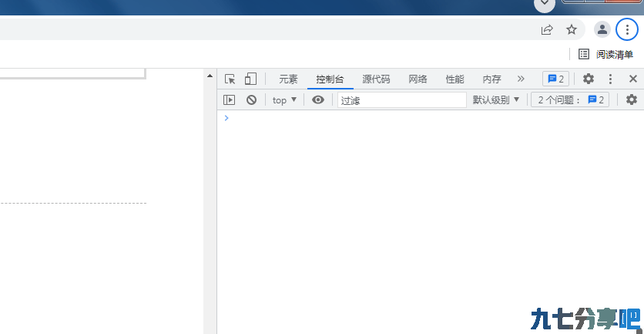Viewport: 644px width, 334px height.
Task: Select the 内存 tab
Action: point(492,79)
